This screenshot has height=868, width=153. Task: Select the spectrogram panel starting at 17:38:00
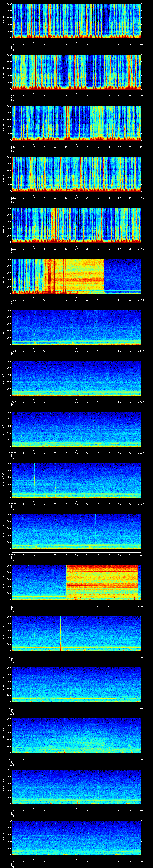(x=77, y=481)
